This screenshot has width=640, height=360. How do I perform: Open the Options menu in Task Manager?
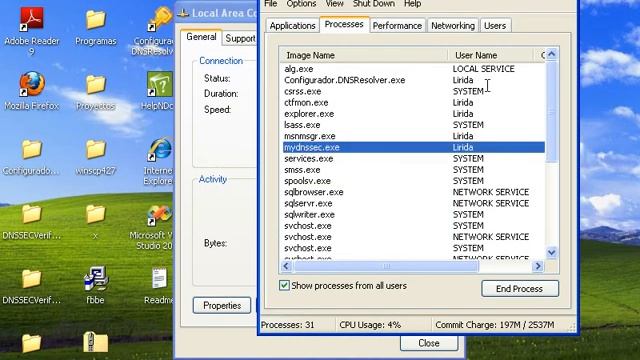(301, 4)
